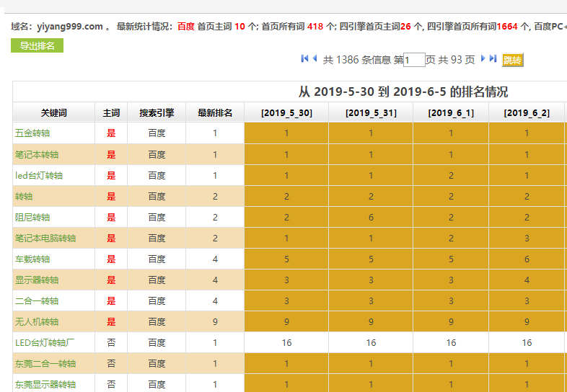The width and height of the screenshot is (567, 392).
Task: Click the 最新排名 column header
Action: (x=215, y=113)
